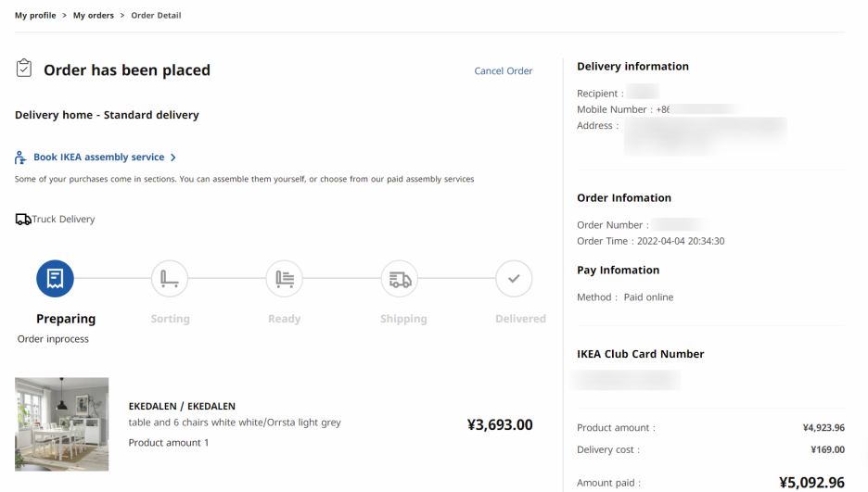Click the Preparing status label
This screenshot has width=868, height=492.
tap(66, 319)
